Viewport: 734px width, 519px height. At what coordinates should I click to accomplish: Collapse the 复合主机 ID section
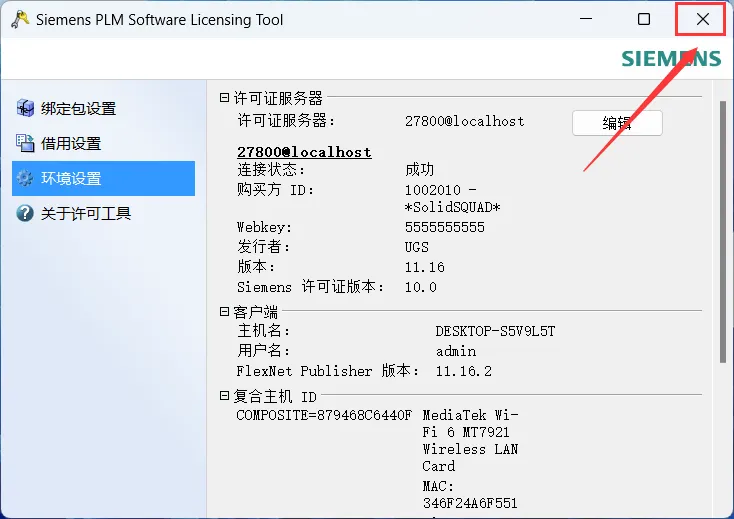coord(224,396)
